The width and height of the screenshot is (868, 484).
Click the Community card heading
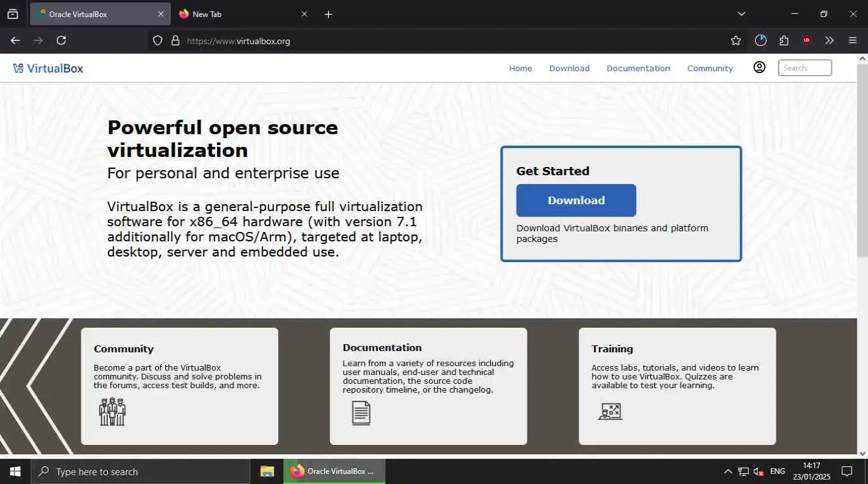pyautogui.click(x=124, y=349)
